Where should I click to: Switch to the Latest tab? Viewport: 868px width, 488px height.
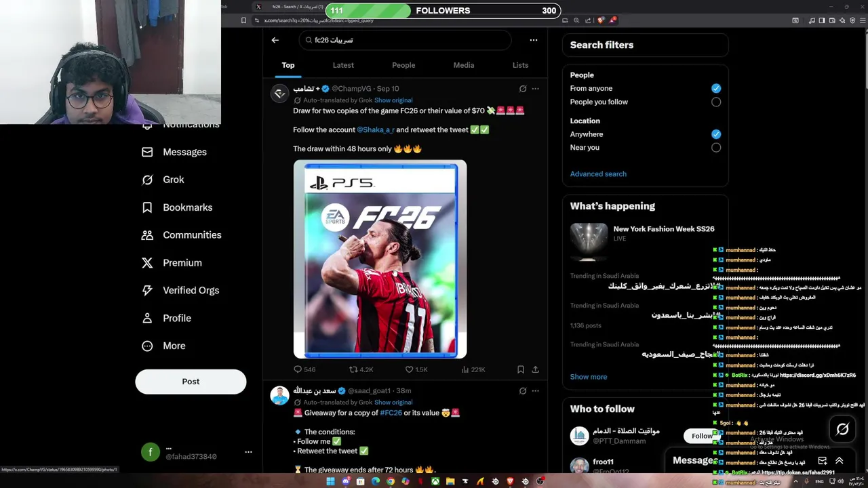pos(343,65)
